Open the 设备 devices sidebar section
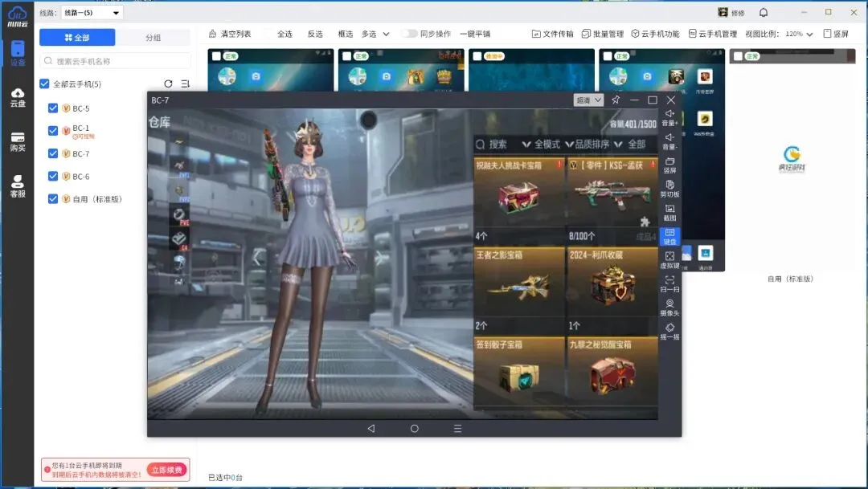This screenshot has height=489, width=868. click(18, 53)
